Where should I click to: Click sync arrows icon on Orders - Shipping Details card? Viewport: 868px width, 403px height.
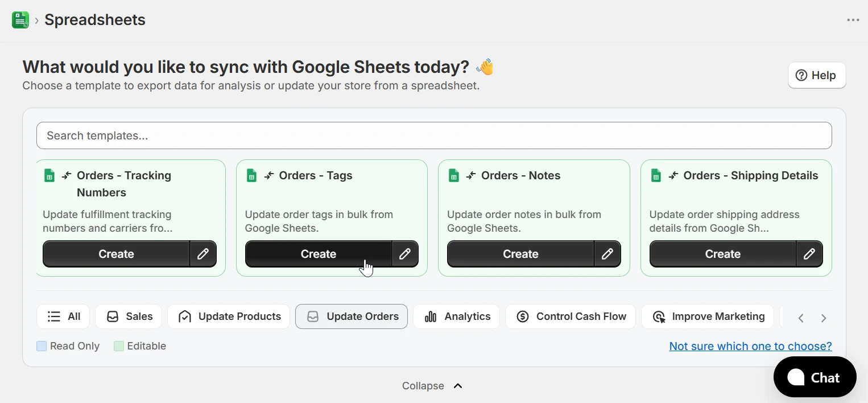[x=673, y=176]
